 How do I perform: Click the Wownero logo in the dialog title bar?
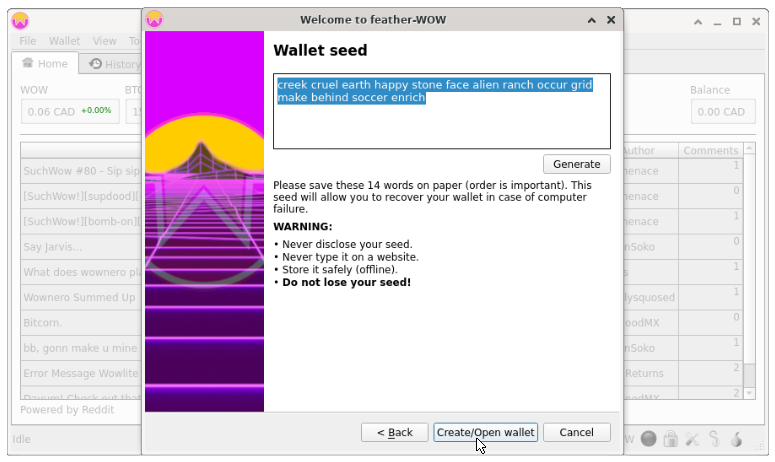tap(155, 20)
